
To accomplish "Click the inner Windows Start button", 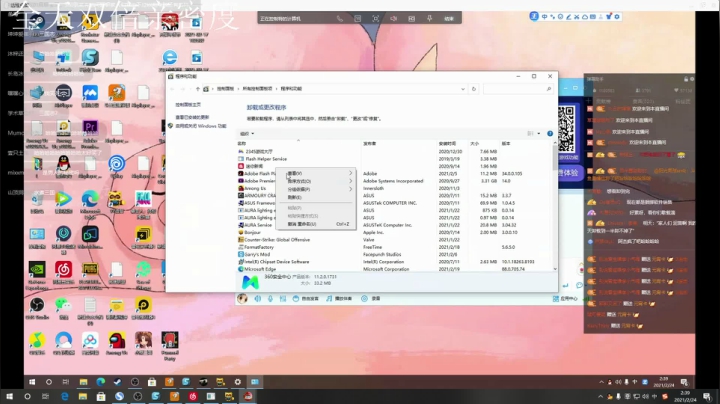I will pos(32,382).
